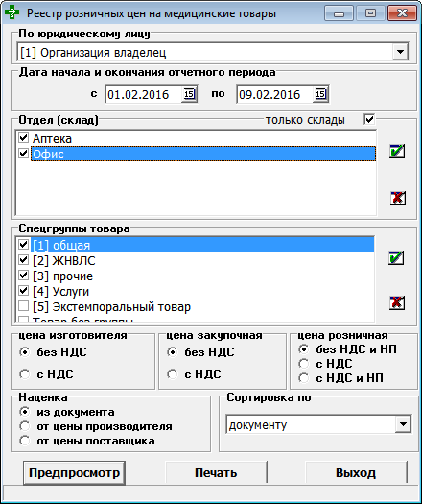Uncheck the '[4] Услуги' group checkbox
Viewport: 422px width, 504px height.
23,291
